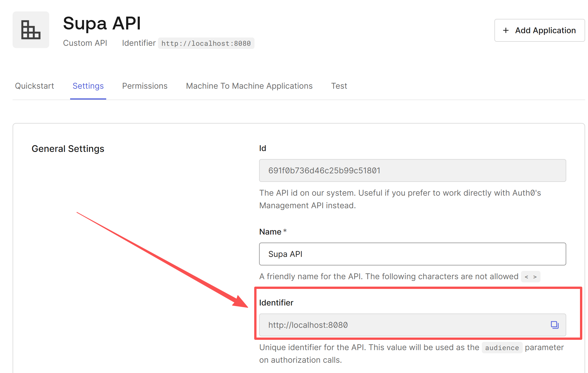Click the read-only Id field

tap(412, 170)
